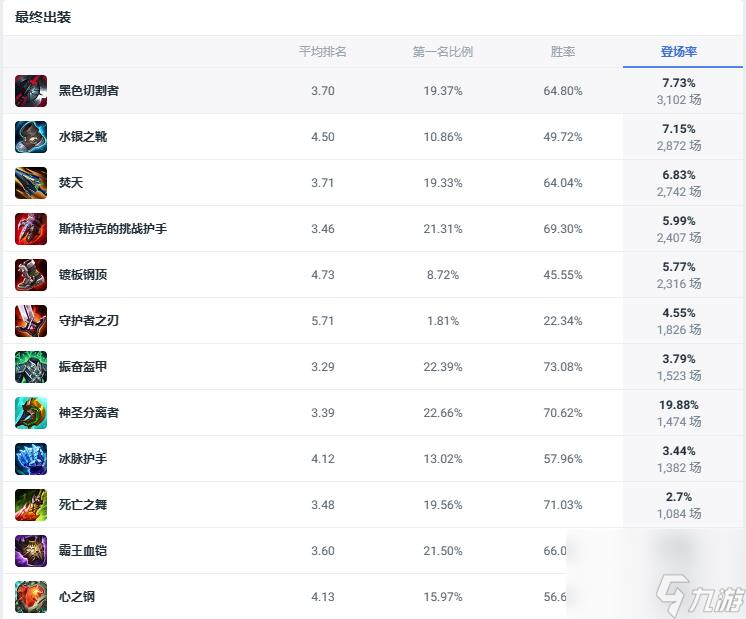Select the 神圣分离者 item name
The image size is (746, 619).
88,413
